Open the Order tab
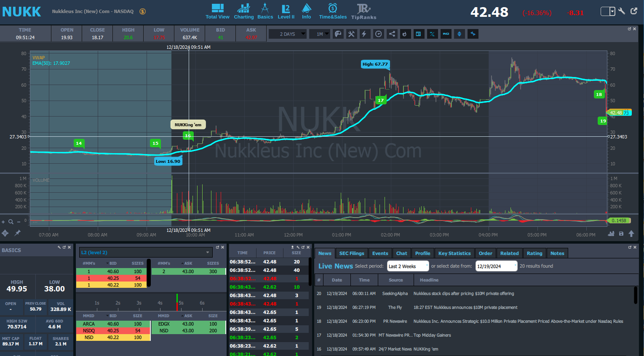644x356 pixels. tap(485, 253)
